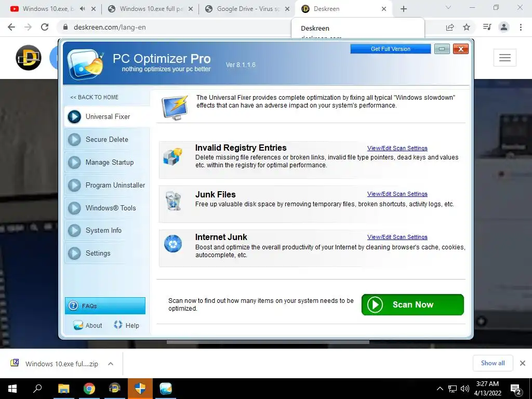Open taskbar volume control
532x399 pixels.
(x=465, y=389)
